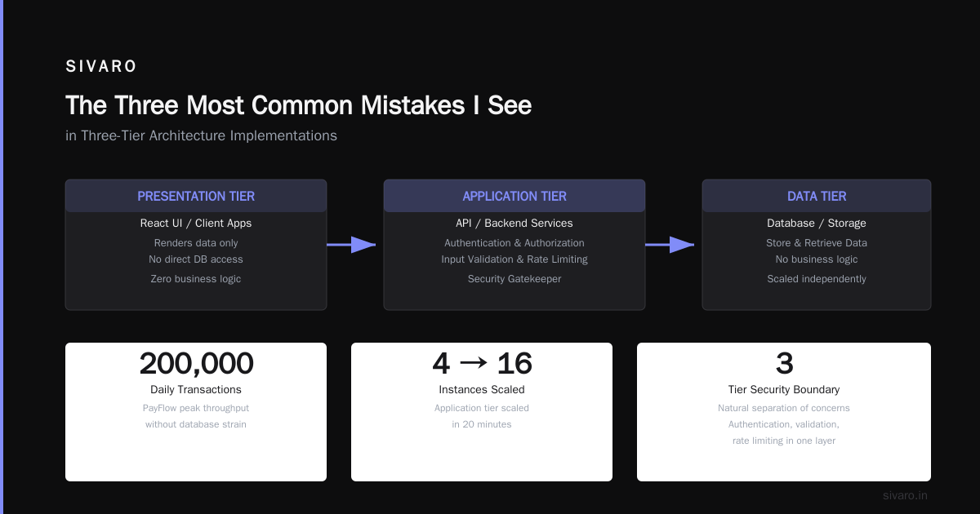Click the 200,000 Daily Transactions number
The width and height of the screenshot is (980, 514).
(x=196, y=363)
